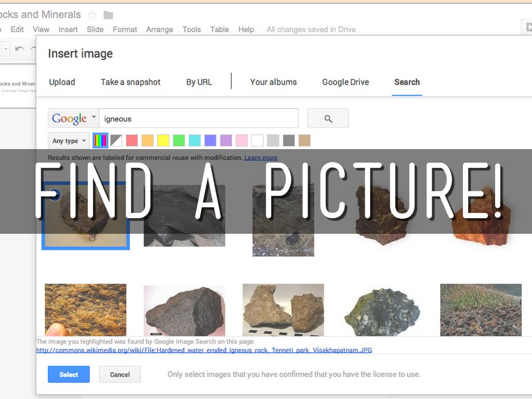The height and width of the screenshot is (399, 532).
Task: Select the full-color rainbow filter icon
Action: [100, 140]
